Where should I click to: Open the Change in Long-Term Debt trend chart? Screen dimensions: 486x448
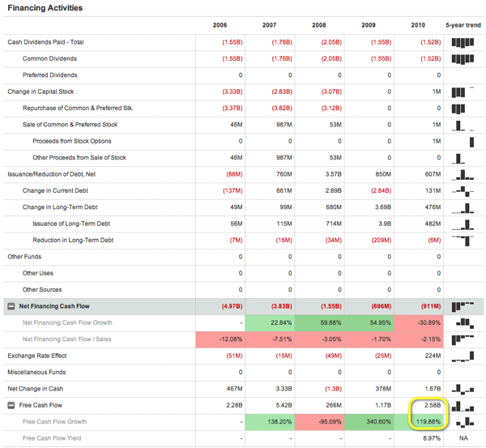pyautogui.click(x=463, y=207)
